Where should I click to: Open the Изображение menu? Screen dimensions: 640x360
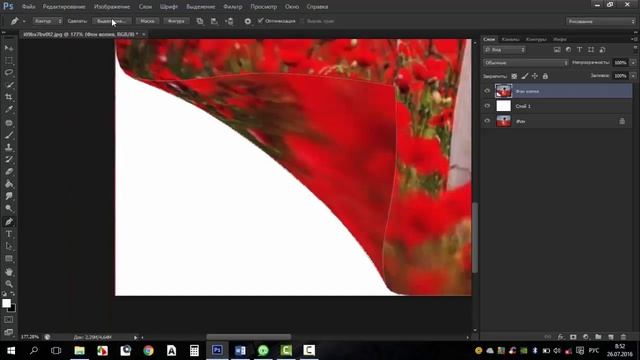(112, 7)
